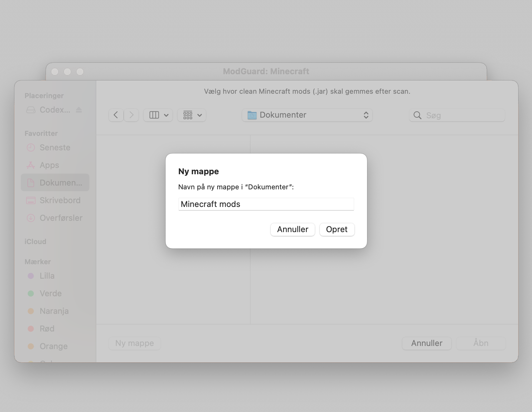Open the Dokumenter location popup
532x412 pixels.
(x=307, y=115)
